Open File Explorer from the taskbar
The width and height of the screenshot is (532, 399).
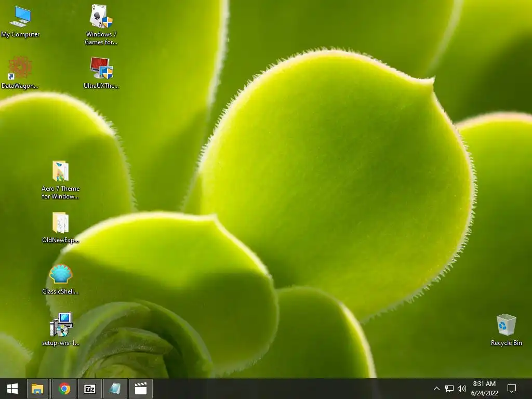37,389
